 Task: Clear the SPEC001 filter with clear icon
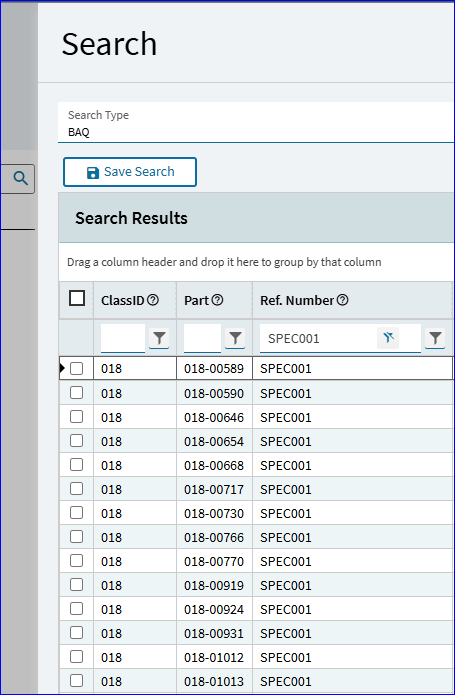389,338
